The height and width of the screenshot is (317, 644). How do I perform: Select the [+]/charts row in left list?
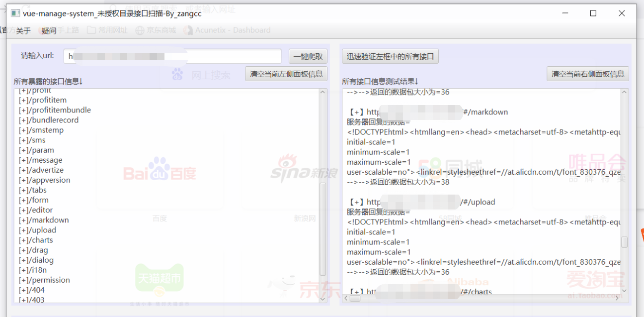coord(36,240)
